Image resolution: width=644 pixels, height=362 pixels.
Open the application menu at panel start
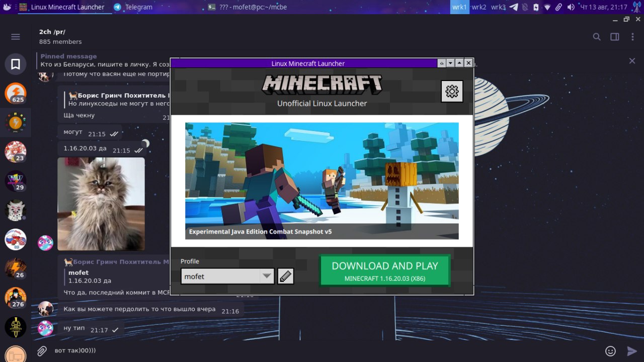[7, 7]
